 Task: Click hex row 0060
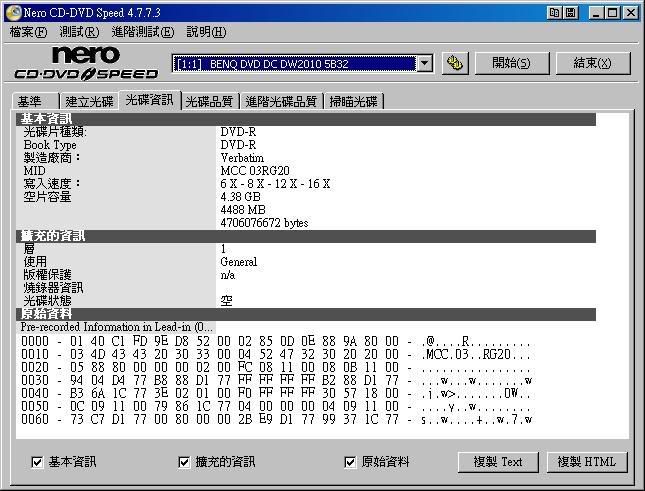pyautogui.click(x=276, y=419)
